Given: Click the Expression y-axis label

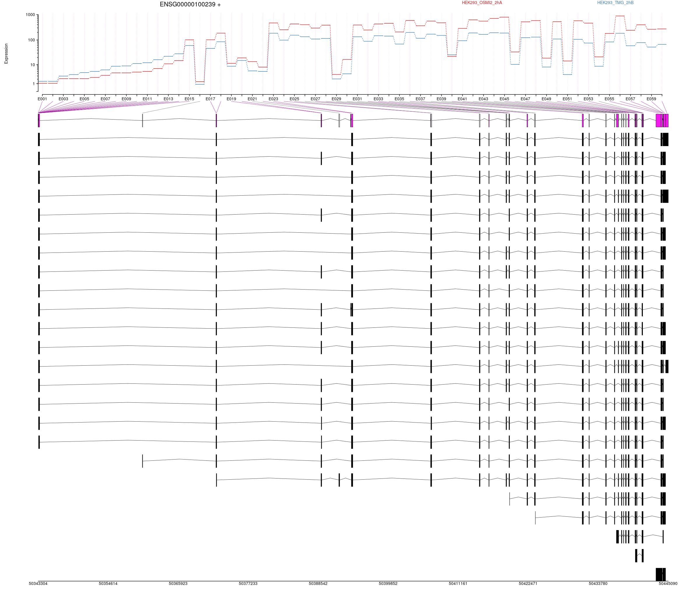Looking at the screenshot, I should coord(6,54).
